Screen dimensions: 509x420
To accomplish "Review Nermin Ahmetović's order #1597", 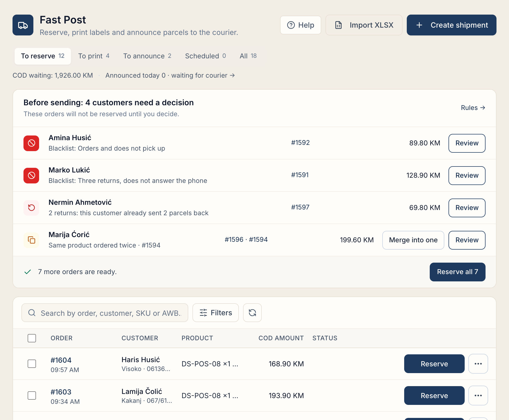I will click(467, 208).
